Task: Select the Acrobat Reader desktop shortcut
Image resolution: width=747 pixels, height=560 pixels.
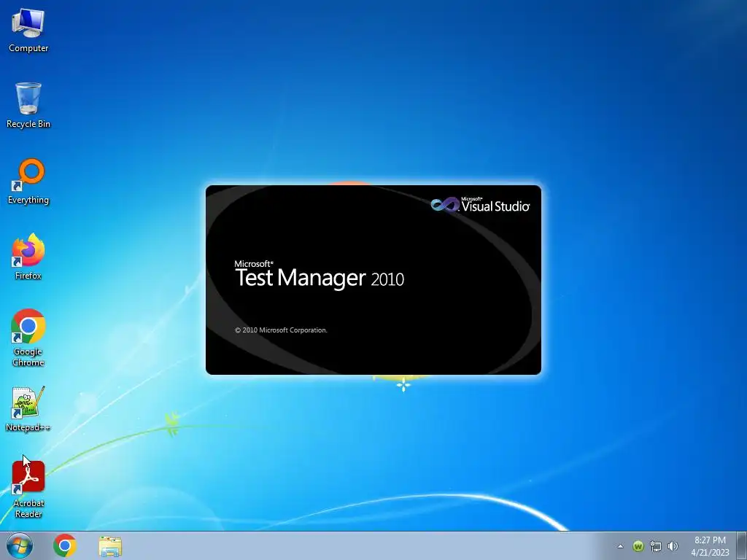Action: point(28,489)
